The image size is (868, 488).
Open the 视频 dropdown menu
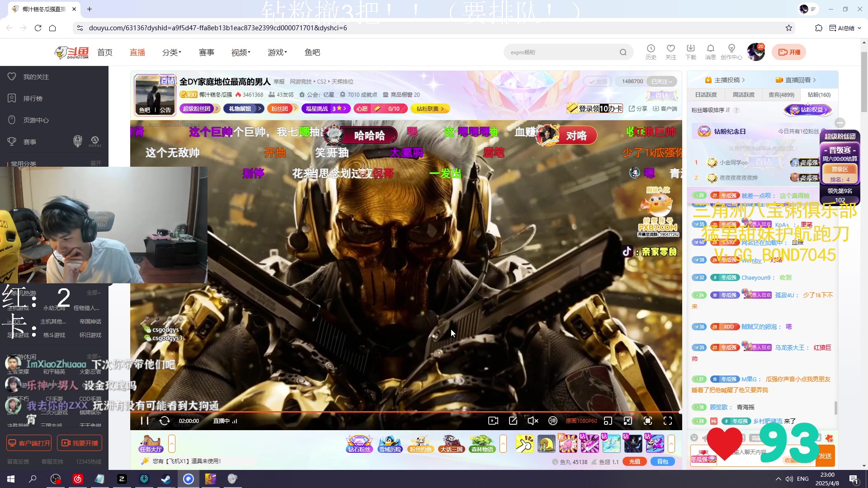tap(241, 52)
